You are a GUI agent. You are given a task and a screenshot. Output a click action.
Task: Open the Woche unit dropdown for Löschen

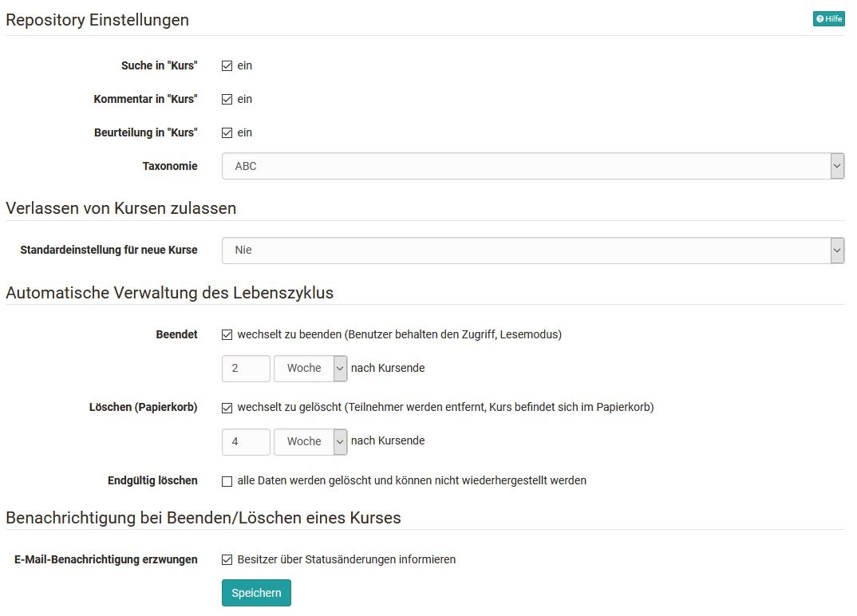[310, 441]
